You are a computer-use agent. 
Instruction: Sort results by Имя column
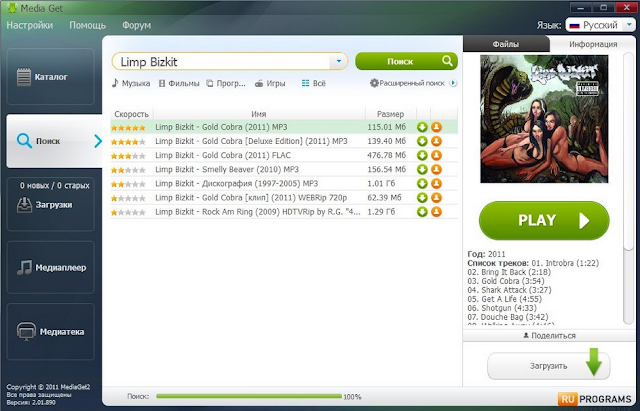(259, 114)
